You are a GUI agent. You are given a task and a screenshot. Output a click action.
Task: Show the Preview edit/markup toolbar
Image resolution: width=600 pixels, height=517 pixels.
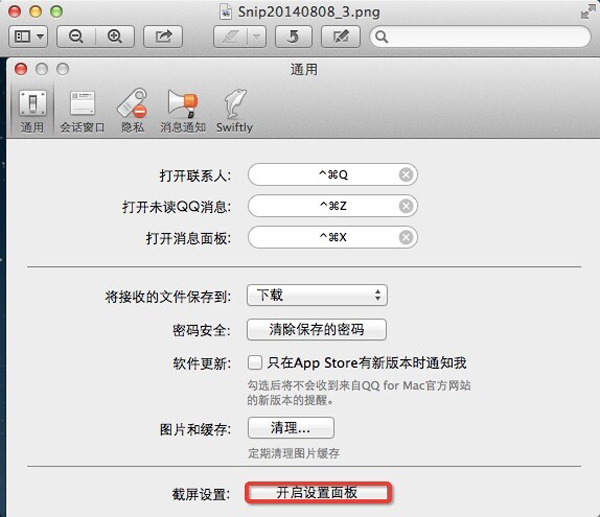[341, 37]
